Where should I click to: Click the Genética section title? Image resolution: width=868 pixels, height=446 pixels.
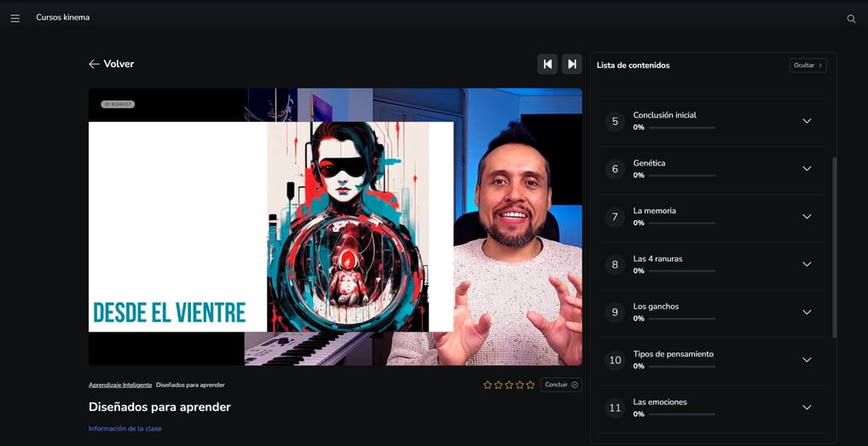coord(650,163)
